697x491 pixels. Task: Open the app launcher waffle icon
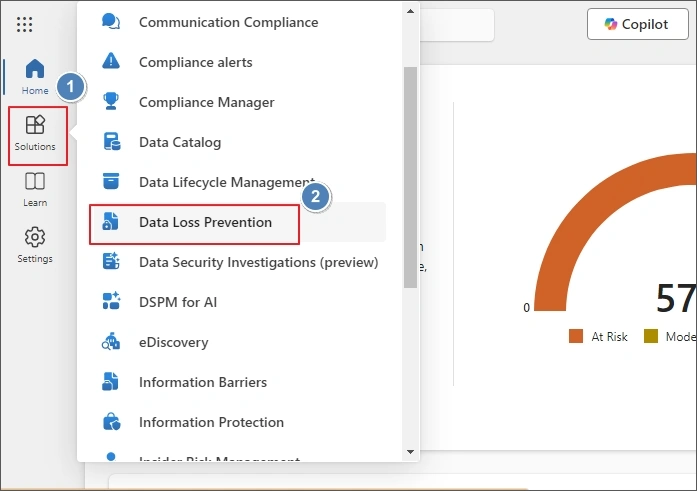(24, 24)
